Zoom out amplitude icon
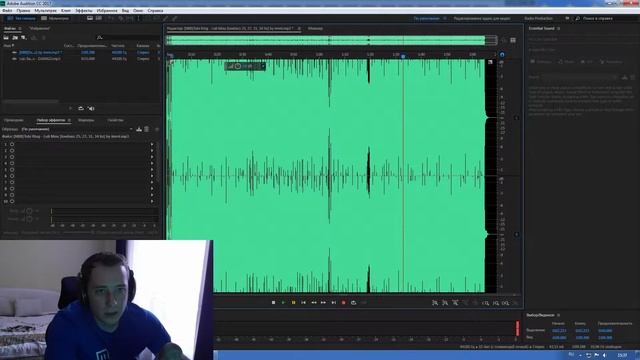Screen dimensions: 640x360 coord(445,303)
